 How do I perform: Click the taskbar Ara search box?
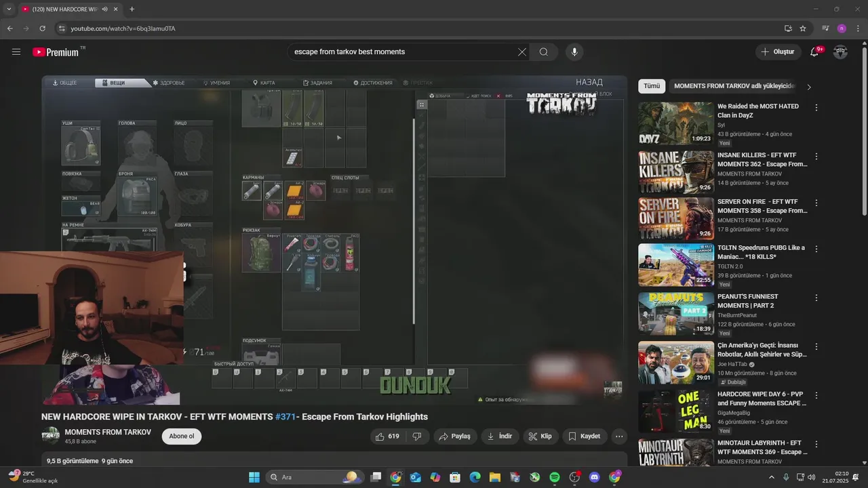[x=314, y=477]
